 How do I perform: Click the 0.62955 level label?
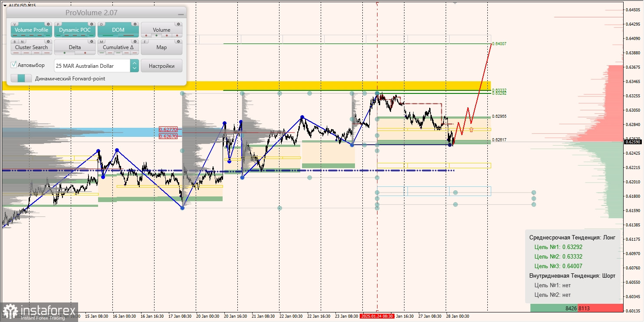pyautogui.click(x=499, y=116)
